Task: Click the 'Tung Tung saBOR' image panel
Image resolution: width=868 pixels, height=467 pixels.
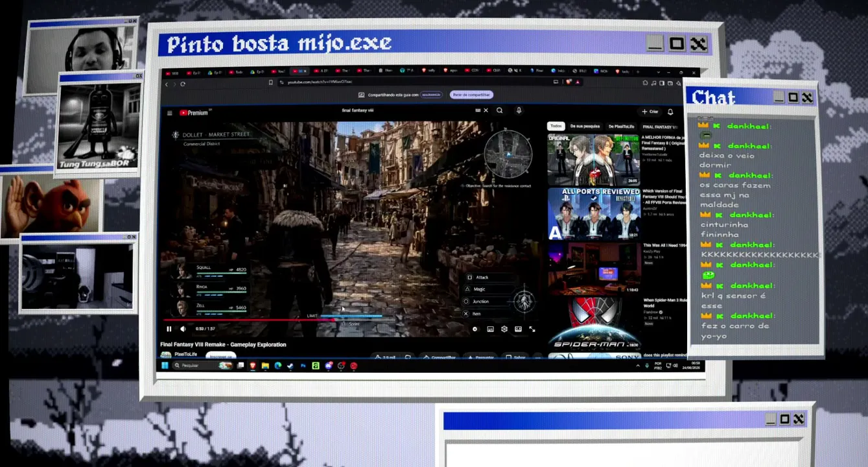Action: [x=99, y=127]
